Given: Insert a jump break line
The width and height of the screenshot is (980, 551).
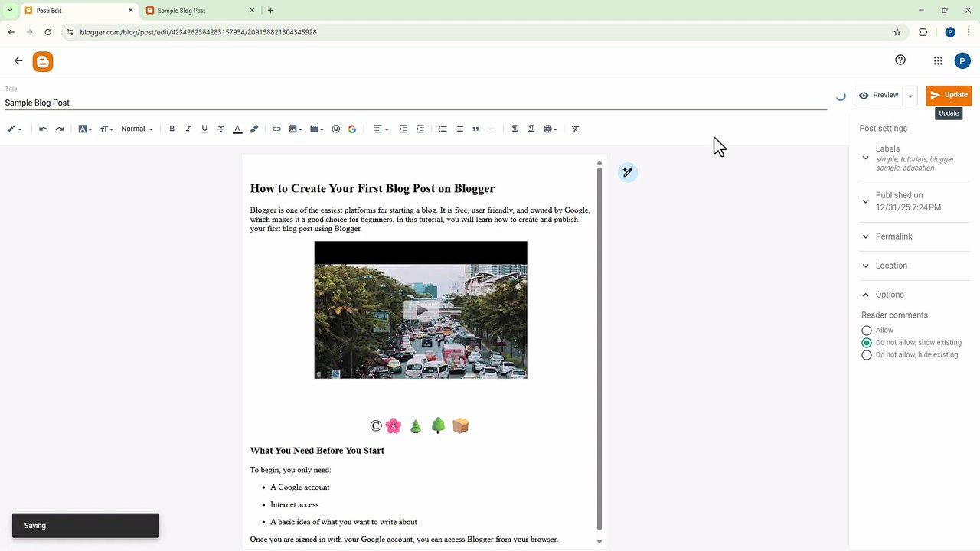Looking at the screenshot, I should click(x=492, y=129).
